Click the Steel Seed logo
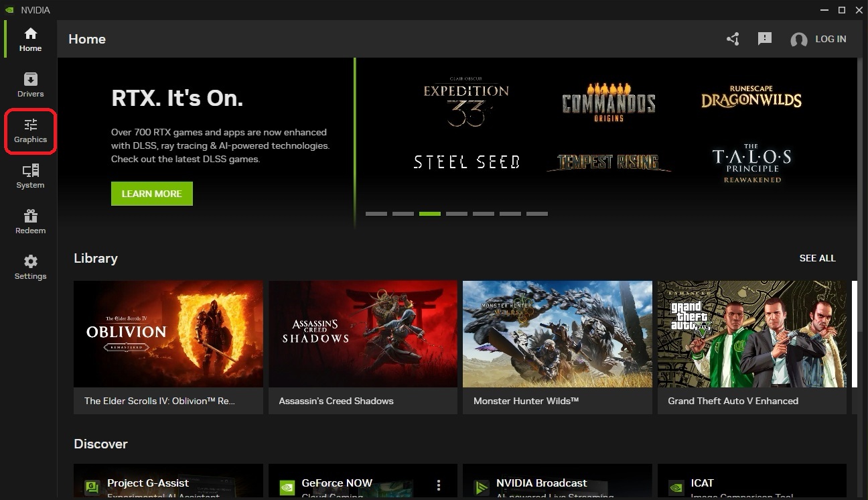The width and height of the screenshot is (868, 500). 467,162
